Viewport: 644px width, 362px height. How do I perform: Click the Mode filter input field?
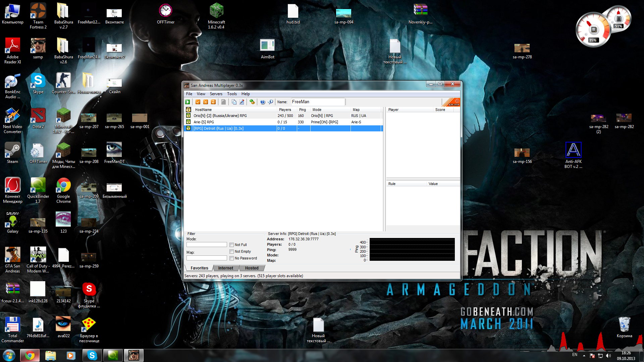(207, 245)
